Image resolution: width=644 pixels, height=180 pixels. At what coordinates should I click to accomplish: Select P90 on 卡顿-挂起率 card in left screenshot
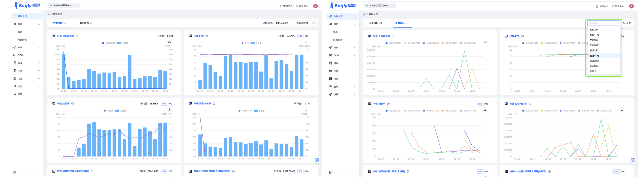[170, 104]
